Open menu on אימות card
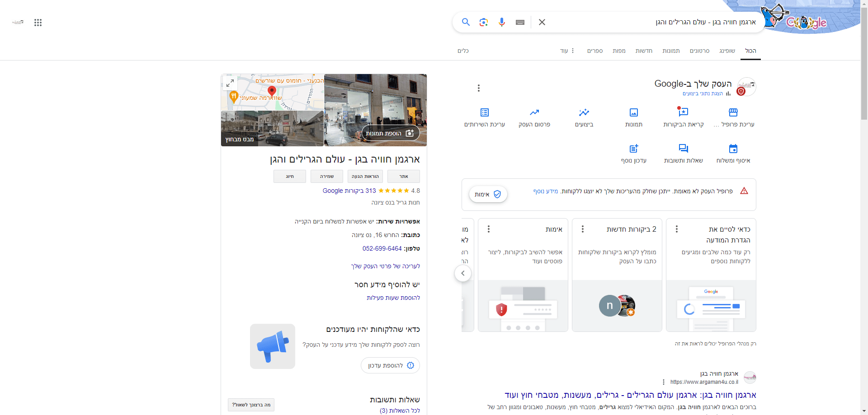This screenshot has width=868, height=415. [489, 229]
